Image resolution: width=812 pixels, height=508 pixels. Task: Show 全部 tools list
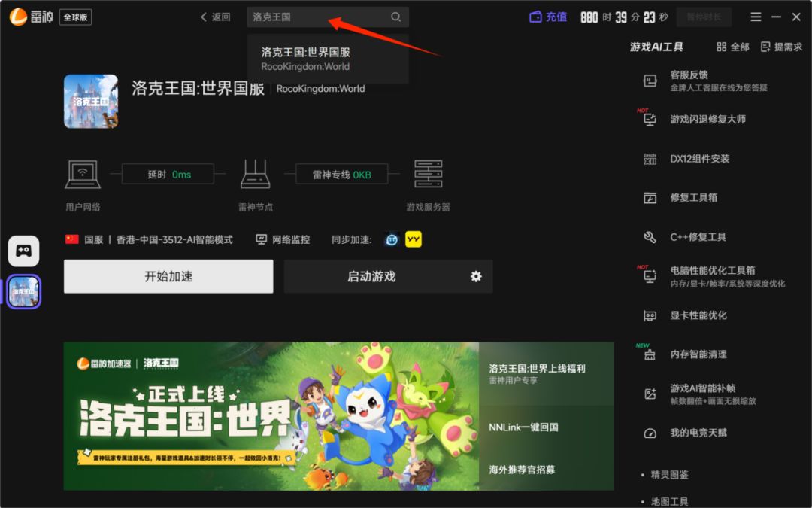point(733,47)
